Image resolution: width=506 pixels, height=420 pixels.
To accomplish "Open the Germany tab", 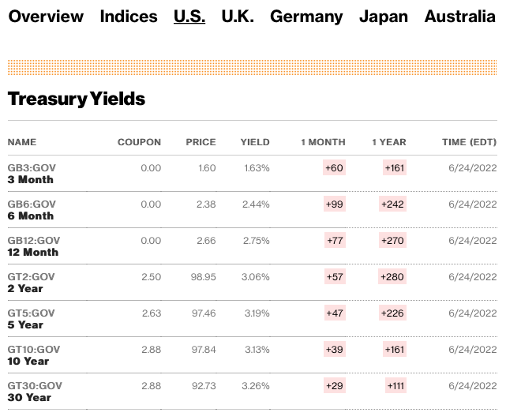I will [x=306, y=17].
